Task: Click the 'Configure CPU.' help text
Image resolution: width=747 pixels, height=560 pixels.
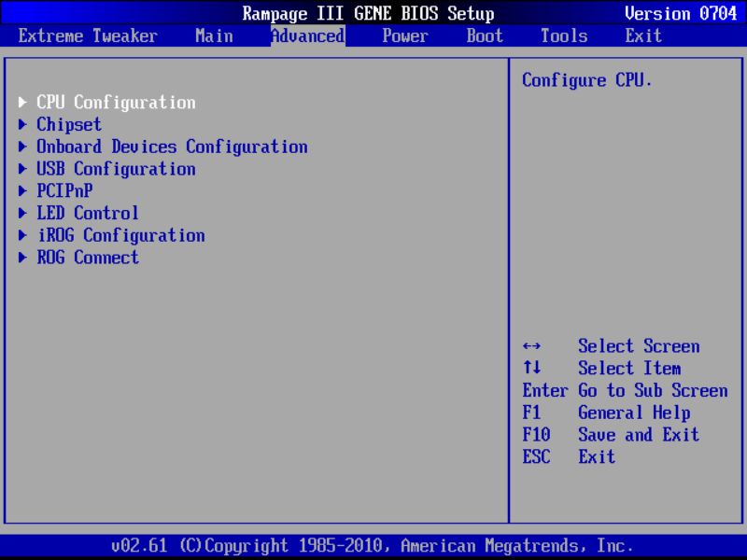Action: point(586,80)
